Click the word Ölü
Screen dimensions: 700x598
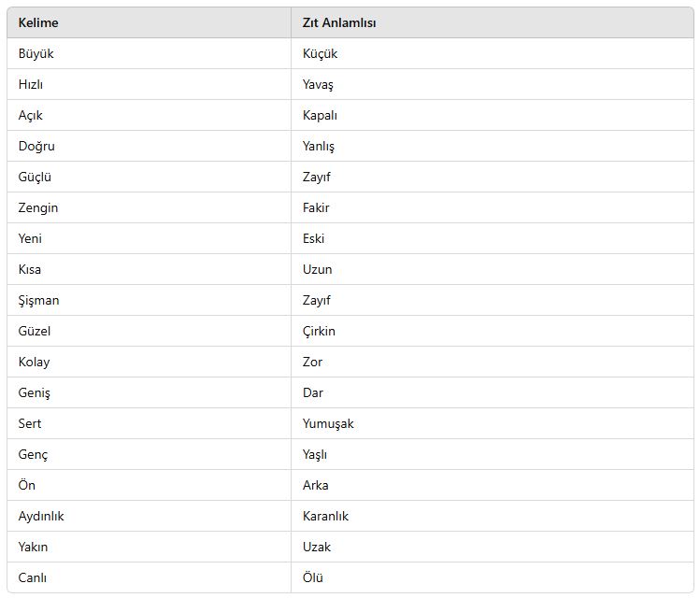click(312, 577)
